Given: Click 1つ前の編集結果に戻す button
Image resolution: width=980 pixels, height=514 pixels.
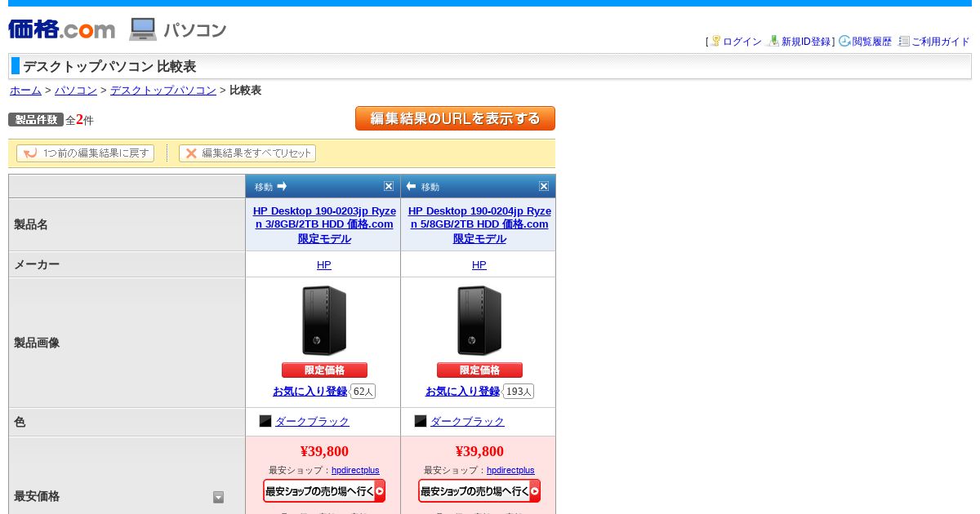Looking at the screenshot, I should coord(86,153).
